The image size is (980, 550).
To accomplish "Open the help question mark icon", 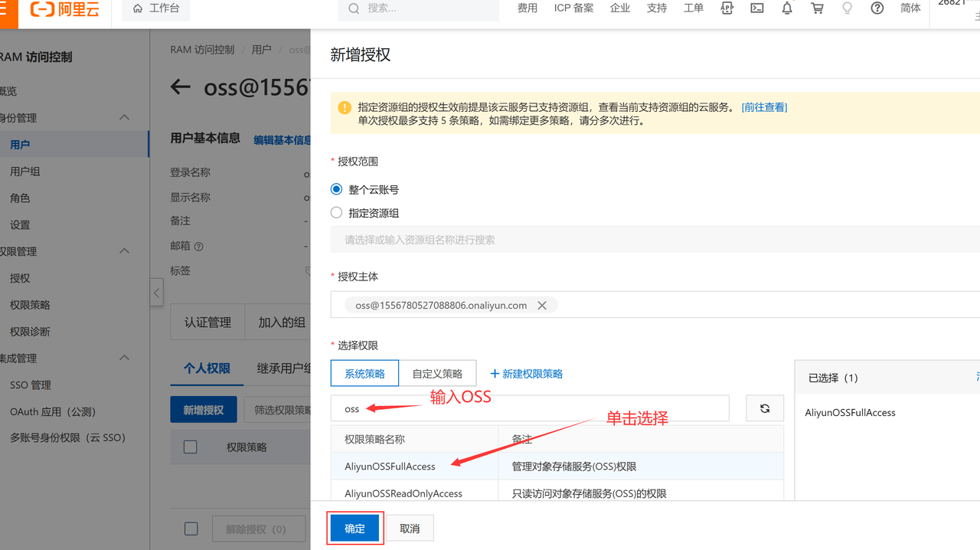I will (x=877, y=8).
